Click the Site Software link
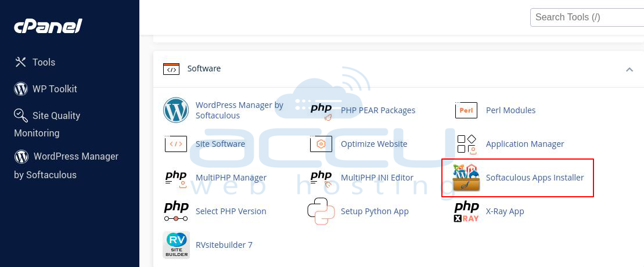The image size is (644, 267). click(x=220, y=144)
